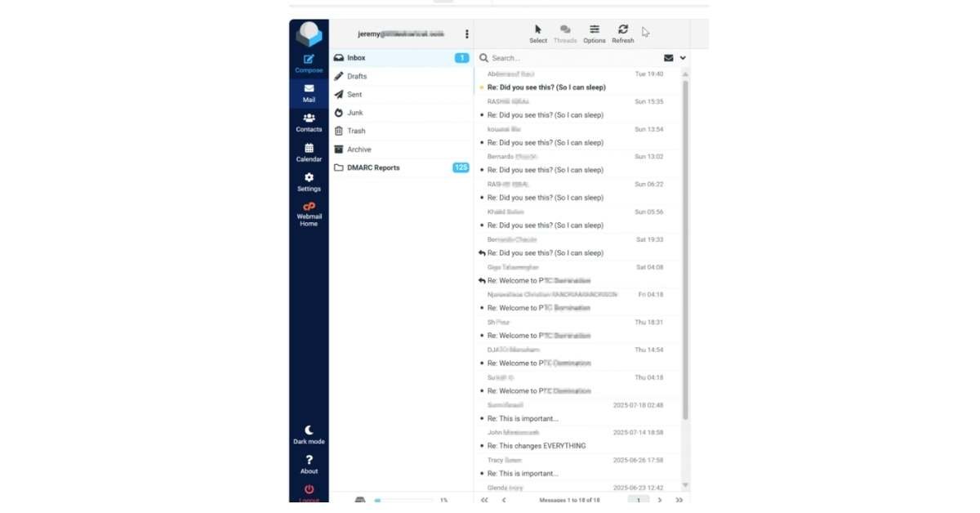Focus the Search input field
Screen dimensions: 980x513
[x=575, y=58]
